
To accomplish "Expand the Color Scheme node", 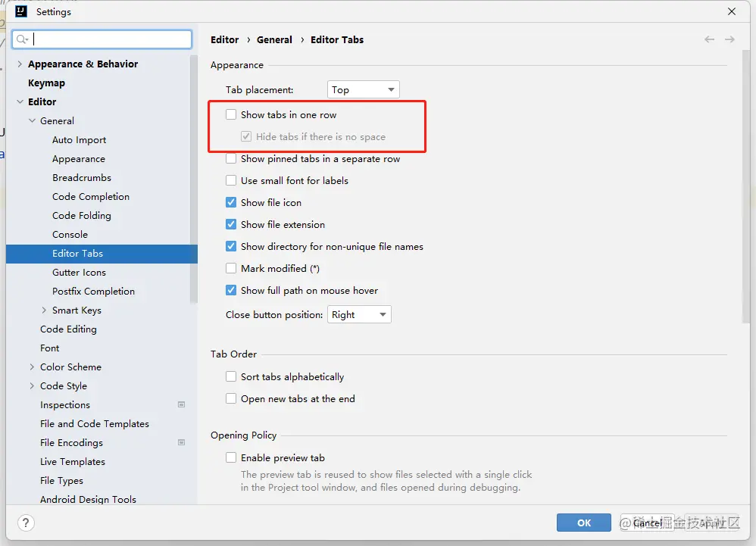I will point(32,367).
